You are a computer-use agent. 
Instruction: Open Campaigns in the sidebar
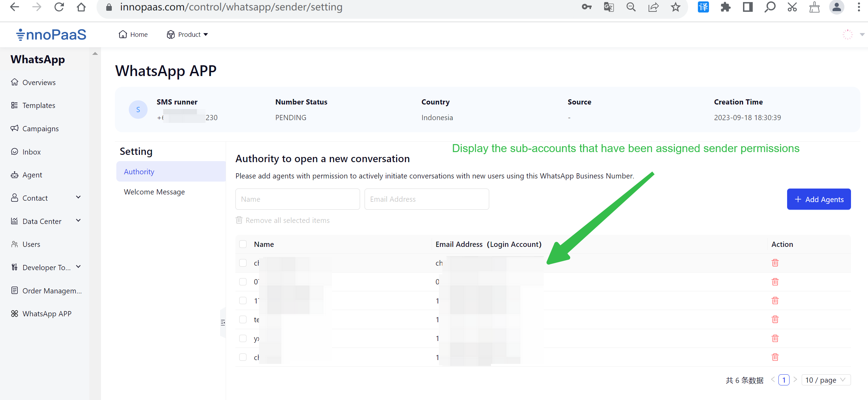pyautogui.click(x=35, y=128)
